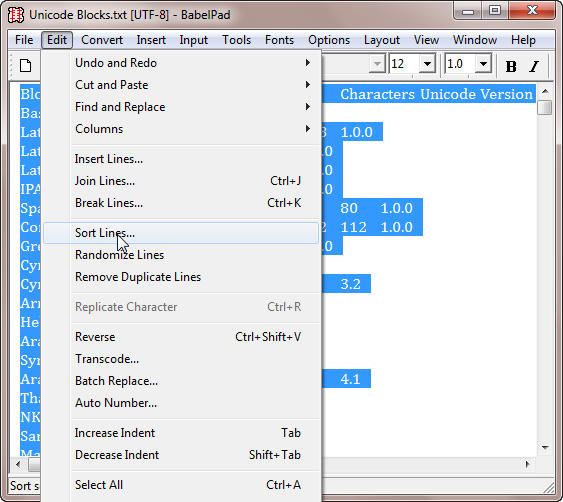Click the horizontal scrollbar left arrow
The width and height of the screenshot is (563, 502).
(18, 465)
